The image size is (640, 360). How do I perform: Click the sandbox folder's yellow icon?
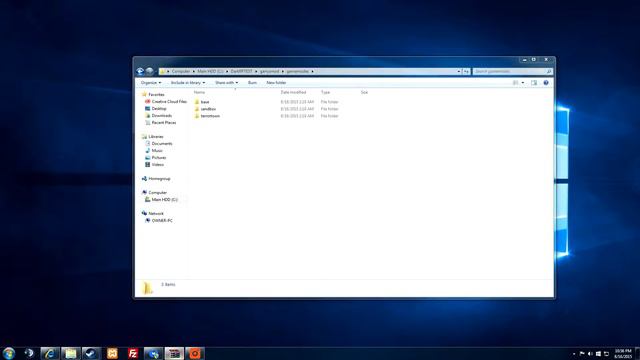197,109
